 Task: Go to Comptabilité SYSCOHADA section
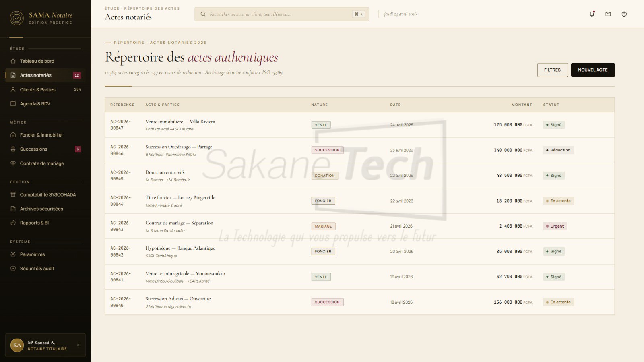pyautogui.click(x=45, y=194)
